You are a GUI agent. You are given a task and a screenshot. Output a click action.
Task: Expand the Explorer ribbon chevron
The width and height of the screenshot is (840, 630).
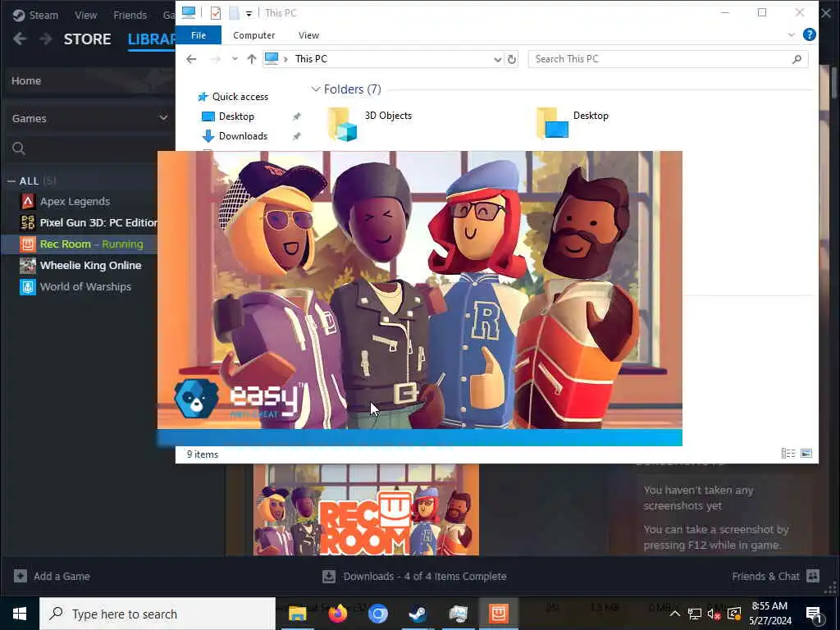[x=792, y=34]
